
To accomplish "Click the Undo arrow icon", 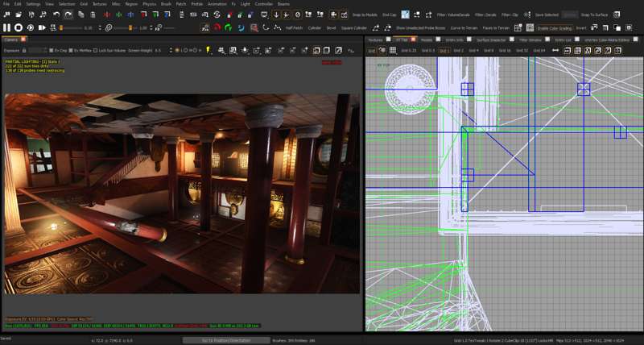I will click(x=56, y=15).
